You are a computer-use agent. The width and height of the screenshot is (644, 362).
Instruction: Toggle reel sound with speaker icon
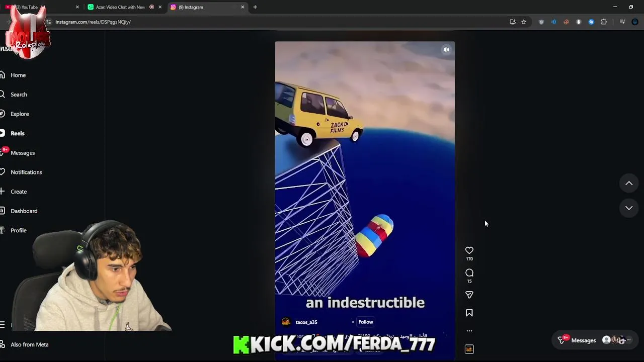coord(446,49)
